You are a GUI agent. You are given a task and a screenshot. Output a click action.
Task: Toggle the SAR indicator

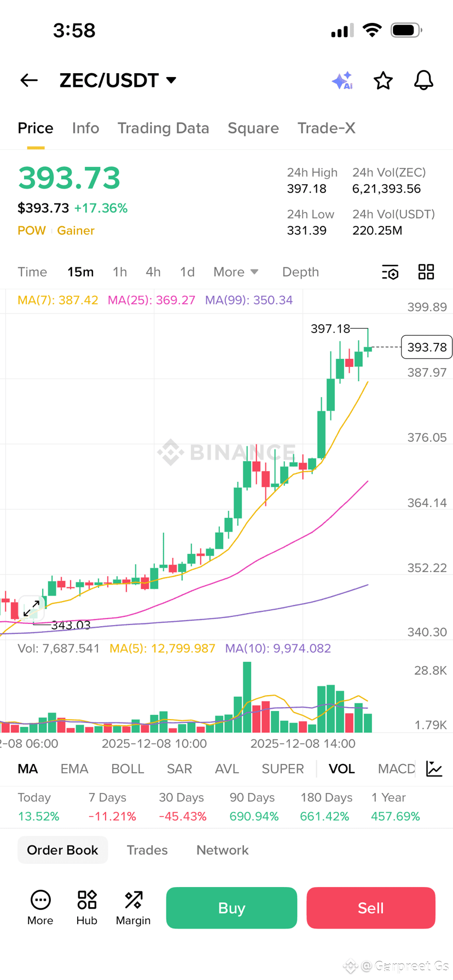point(179,769)
